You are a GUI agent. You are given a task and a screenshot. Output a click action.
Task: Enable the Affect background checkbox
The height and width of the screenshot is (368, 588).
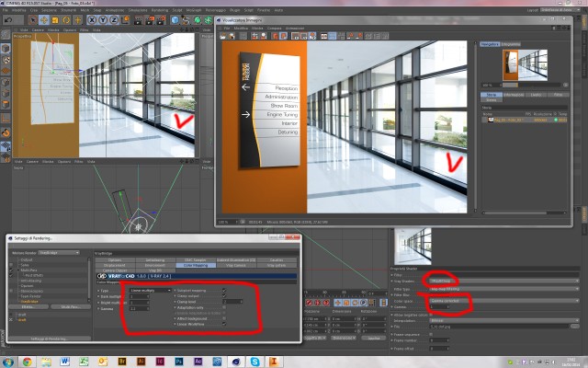coord(224,318)
